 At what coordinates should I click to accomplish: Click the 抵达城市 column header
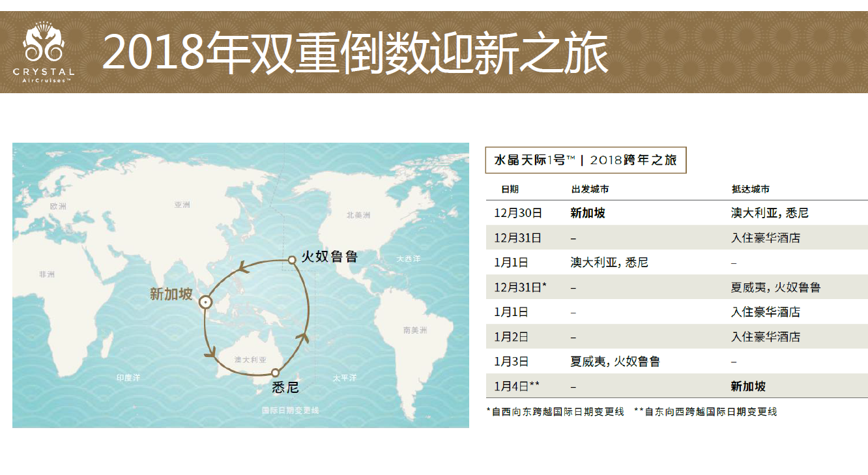click(750, 189)
